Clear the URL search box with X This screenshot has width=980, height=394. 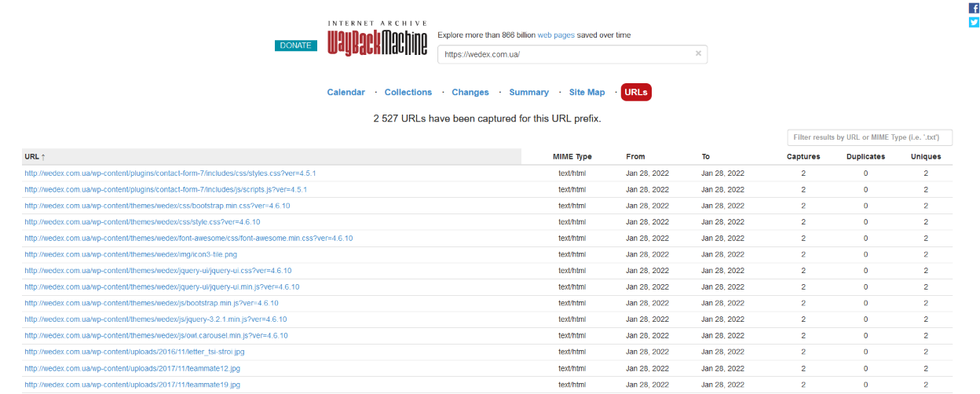[698, 54]
